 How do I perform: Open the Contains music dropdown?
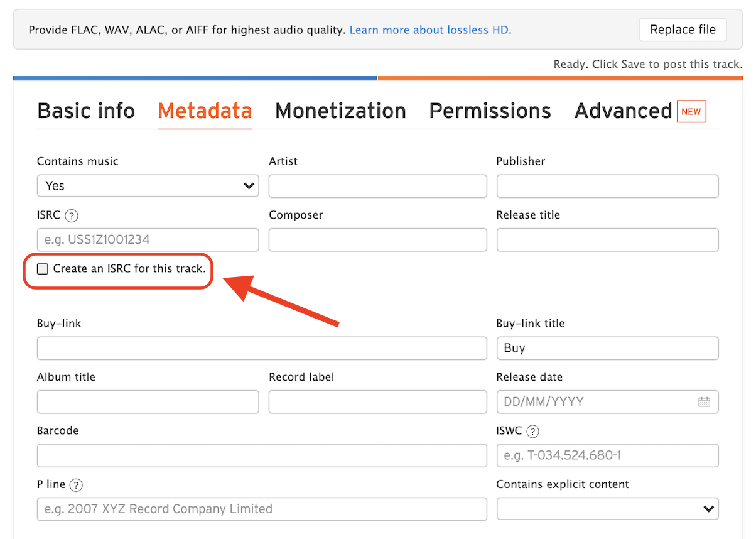pos(148,185)
